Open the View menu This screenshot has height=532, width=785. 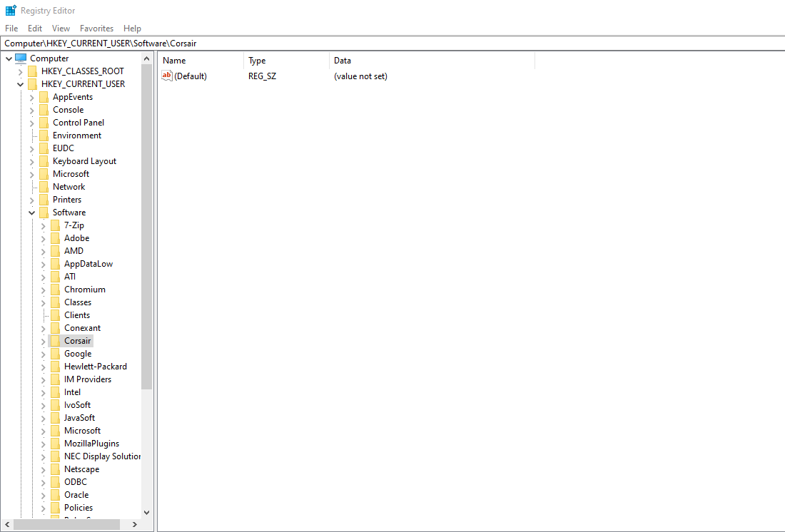pos(61,28)
